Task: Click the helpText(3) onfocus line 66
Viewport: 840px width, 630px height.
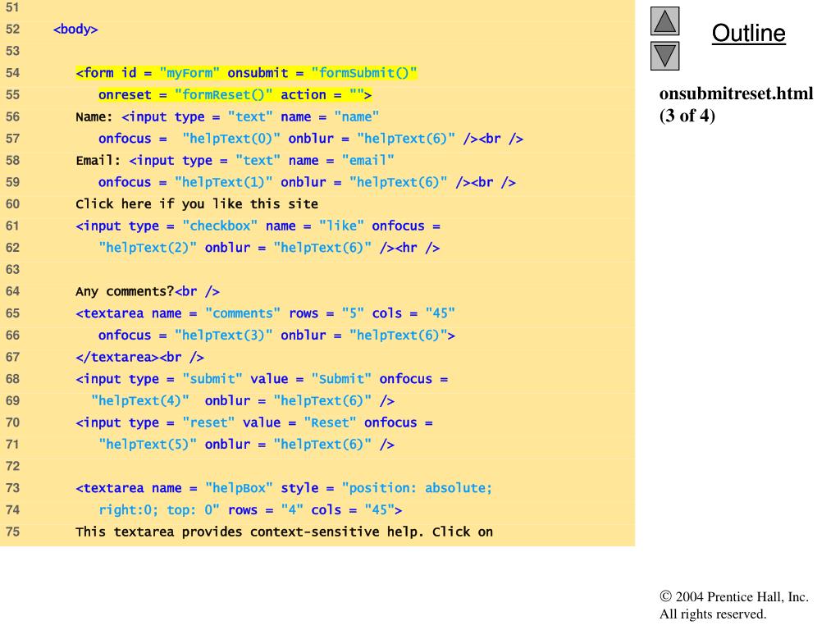Action: tap(276, 336)
